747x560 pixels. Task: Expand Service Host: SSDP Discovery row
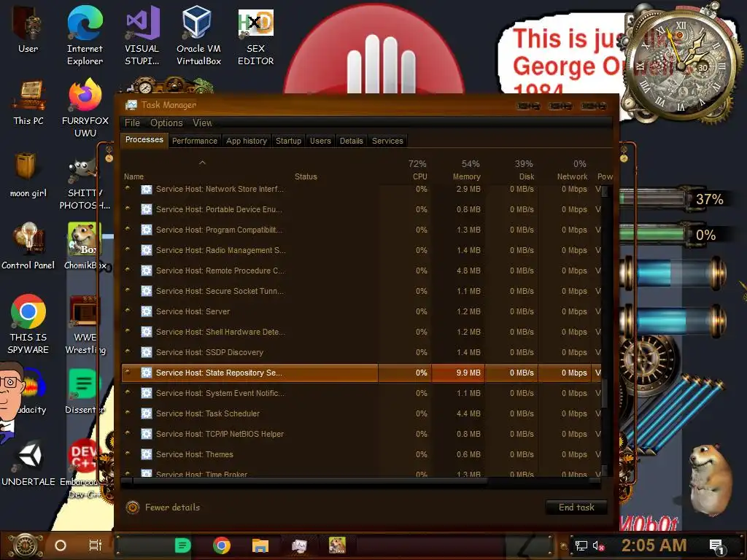point(128,352)
